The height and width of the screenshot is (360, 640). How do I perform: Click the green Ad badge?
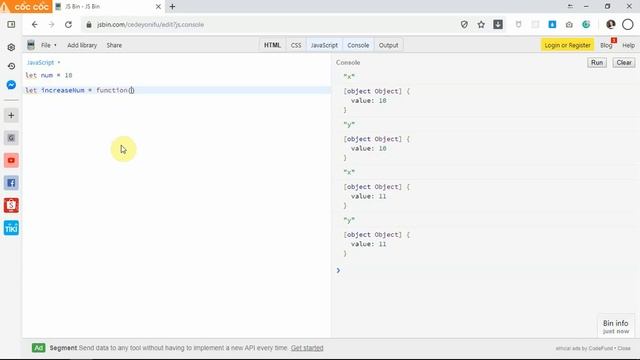38,348
